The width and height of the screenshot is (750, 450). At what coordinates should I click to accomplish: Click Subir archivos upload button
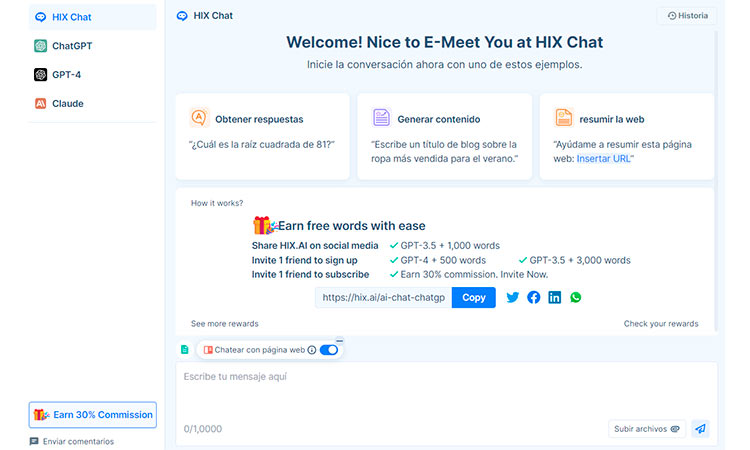647,429
